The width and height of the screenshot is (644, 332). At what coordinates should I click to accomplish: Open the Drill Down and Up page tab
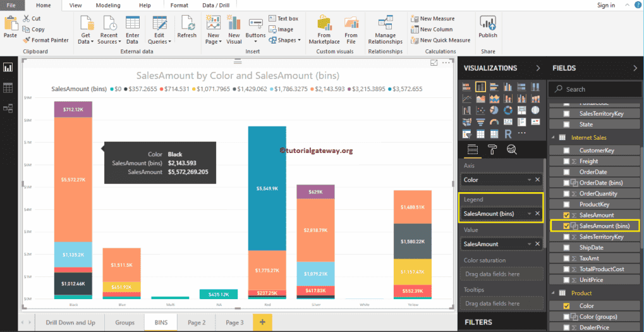pyautogui.click(x=70, y=323)
